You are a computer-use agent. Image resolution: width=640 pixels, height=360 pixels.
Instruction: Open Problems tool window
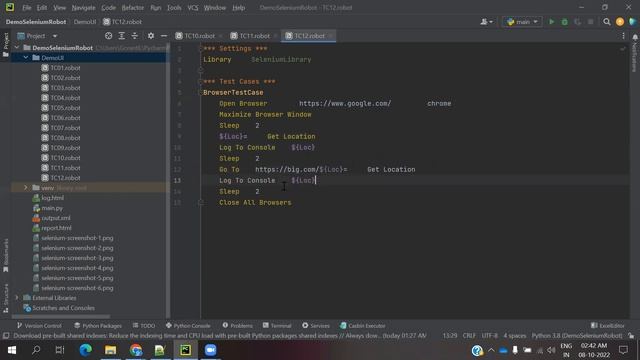238,326
